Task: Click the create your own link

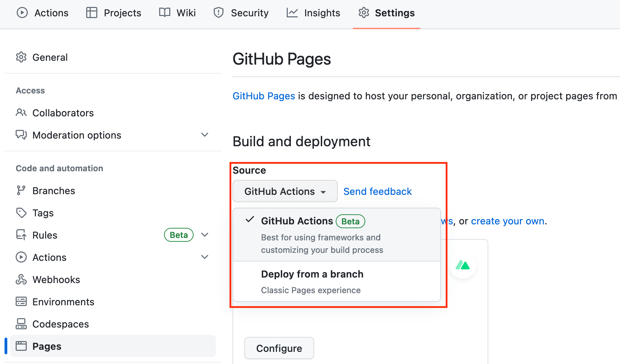Action: pyautogui.click(x=507, y=221)
